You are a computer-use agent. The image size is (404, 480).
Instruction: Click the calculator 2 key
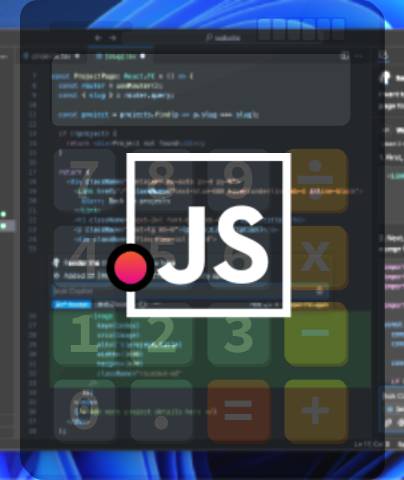(x=161, y=334)
